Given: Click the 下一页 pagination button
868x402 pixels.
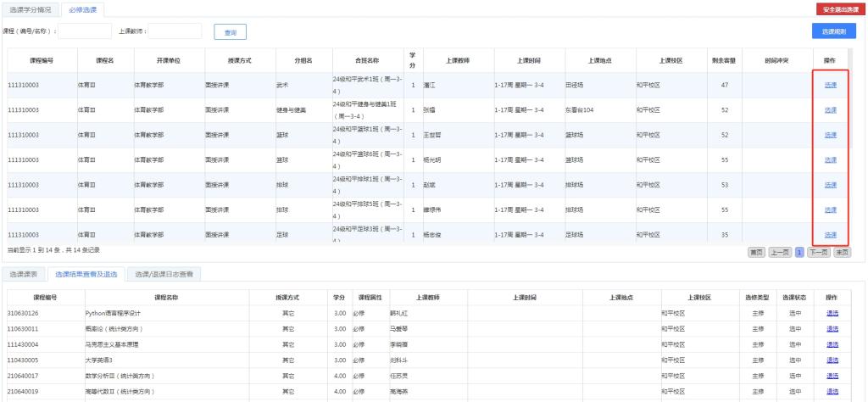Looking at the screenshot, I should (817, 253).
